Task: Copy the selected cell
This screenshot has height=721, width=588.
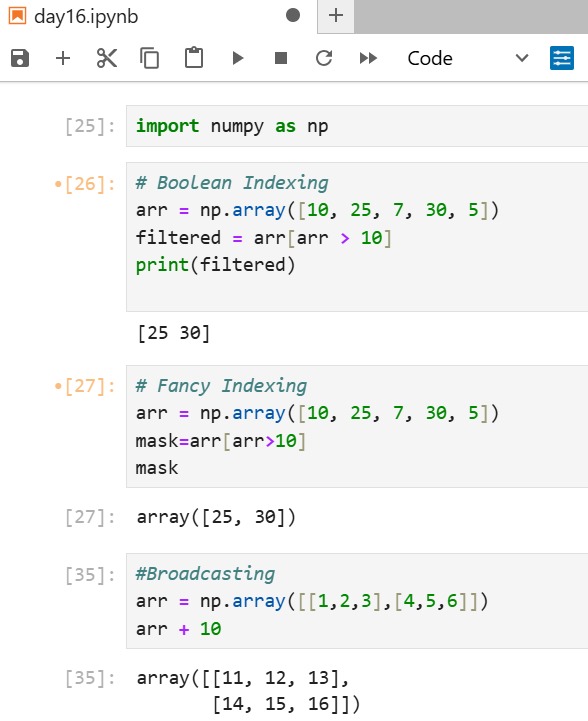Action: point(149,58)
